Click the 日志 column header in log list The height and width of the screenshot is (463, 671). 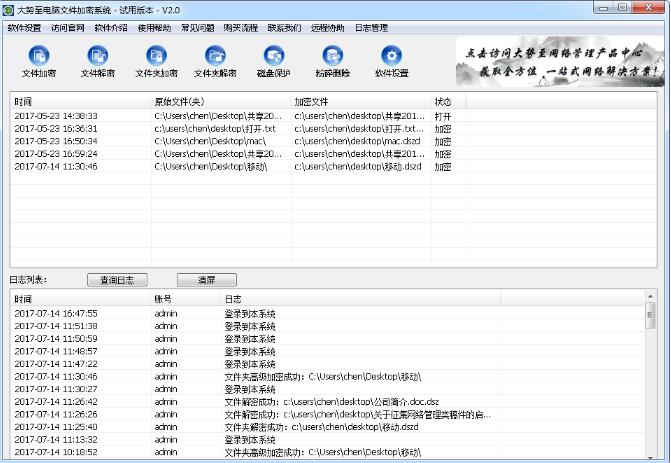click(x=361, y=299)
